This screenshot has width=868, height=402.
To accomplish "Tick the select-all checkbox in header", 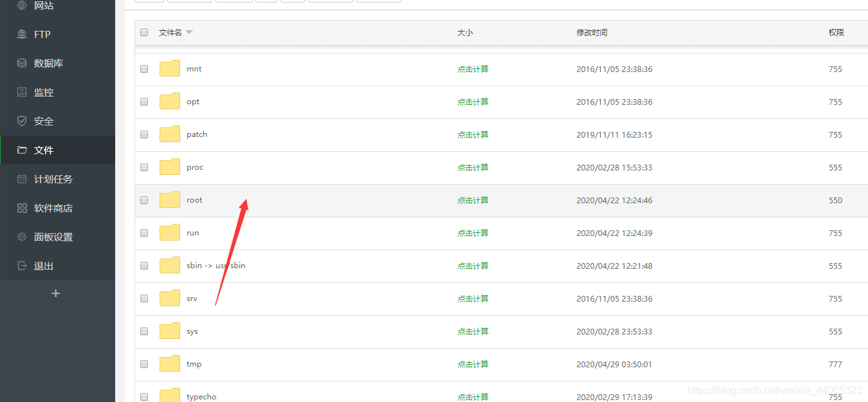I will click(144, 32).
